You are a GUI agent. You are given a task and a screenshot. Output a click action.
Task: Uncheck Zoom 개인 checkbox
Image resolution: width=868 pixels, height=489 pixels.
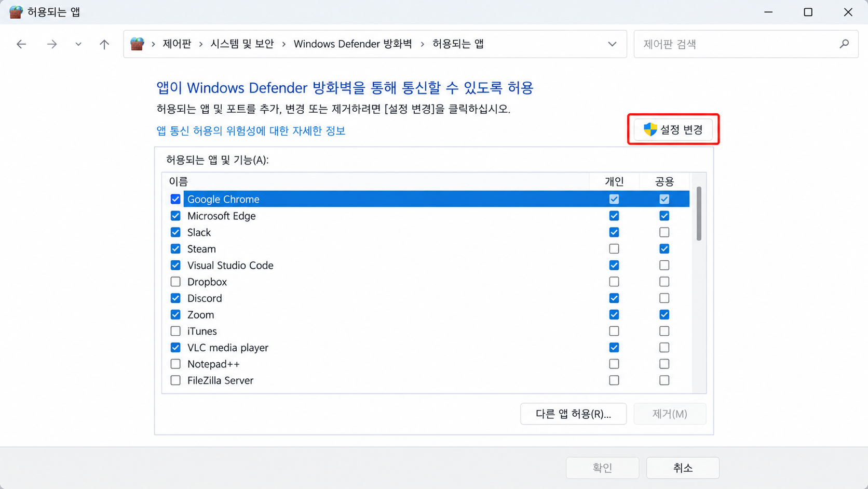pyautogui.click(x=614, y=315)
